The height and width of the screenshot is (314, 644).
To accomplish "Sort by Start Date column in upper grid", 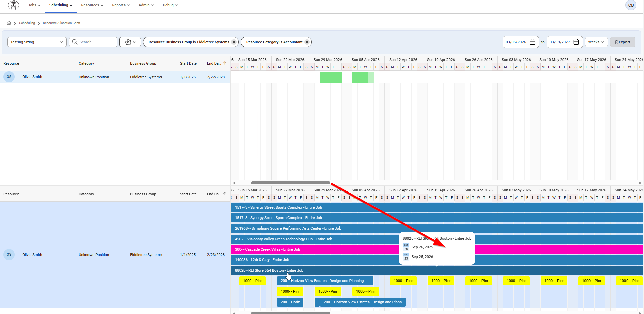I will click(189, 63).
